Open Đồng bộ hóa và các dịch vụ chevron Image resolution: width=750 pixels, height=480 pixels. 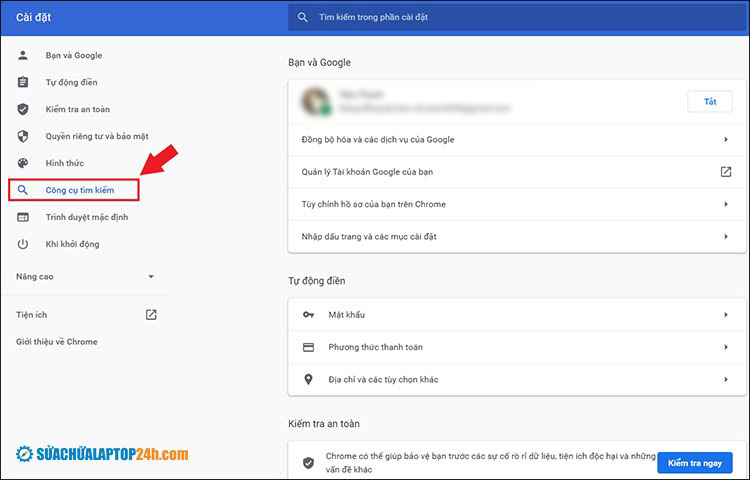click(x=726, y=140)
